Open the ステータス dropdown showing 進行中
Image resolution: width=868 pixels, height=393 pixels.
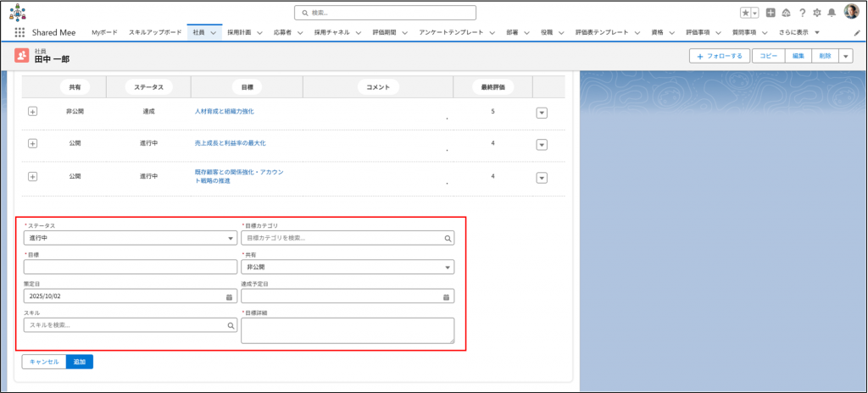(131, 239)
